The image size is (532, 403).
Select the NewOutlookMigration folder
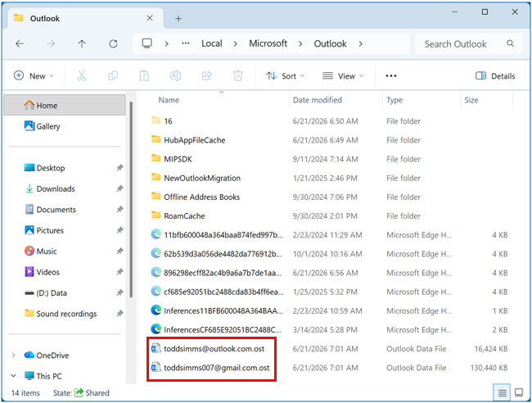coord(202,178)
